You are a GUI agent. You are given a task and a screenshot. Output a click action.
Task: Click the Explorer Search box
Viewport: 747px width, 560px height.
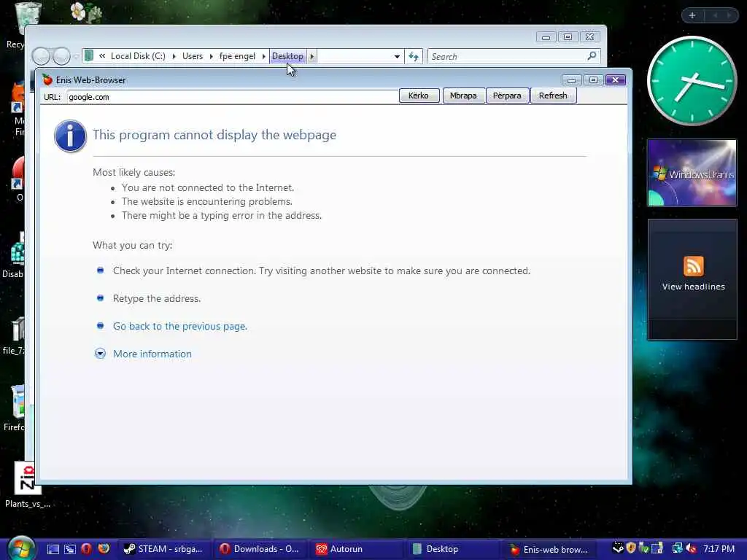tap(507, 57)
